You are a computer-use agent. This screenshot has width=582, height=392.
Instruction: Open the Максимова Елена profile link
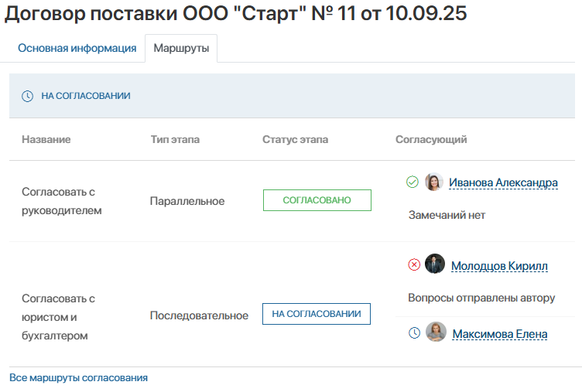click(x=500, y=334)
